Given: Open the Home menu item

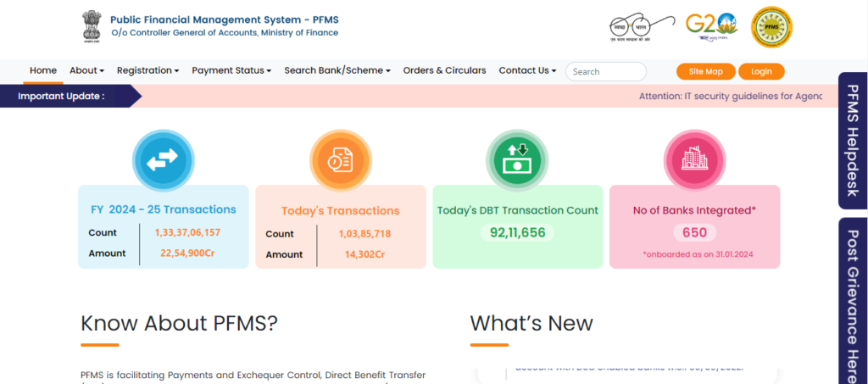Looking at the screenshot, I should [43, 70].
